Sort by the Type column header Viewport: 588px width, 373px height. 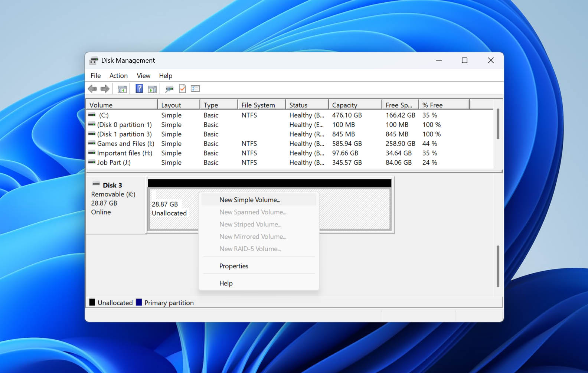coord(219,105)
